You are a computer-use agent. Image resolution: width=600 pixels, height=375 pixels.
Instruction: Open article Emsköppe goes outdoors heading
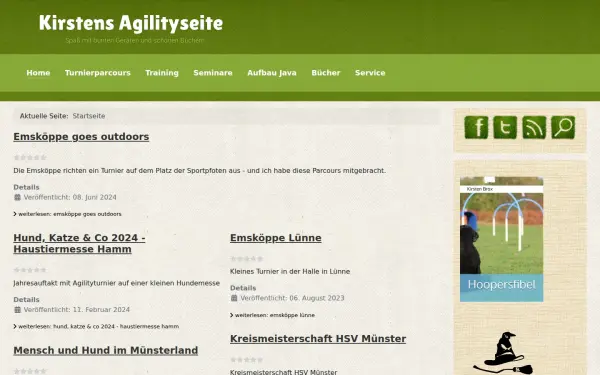point(81,137)
